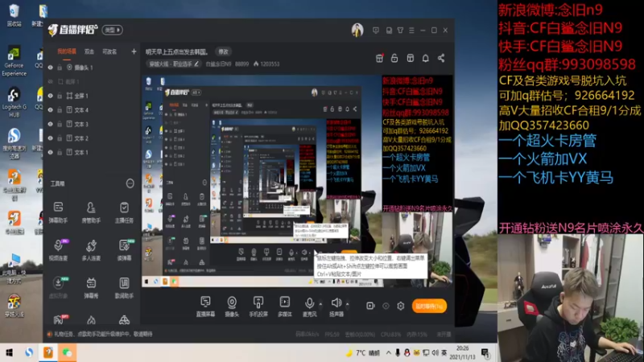This screenshot has height=362, width=644.
Task: Toggle visibility eye of 文本 2
Action: pyautogui.click(x=51, y=138)
